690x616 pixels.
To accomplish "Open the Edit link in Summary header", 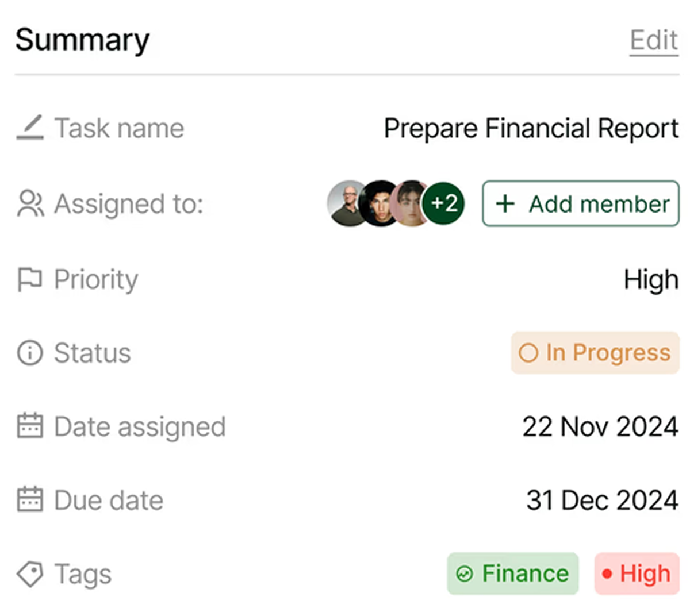I will click(654, 40).
